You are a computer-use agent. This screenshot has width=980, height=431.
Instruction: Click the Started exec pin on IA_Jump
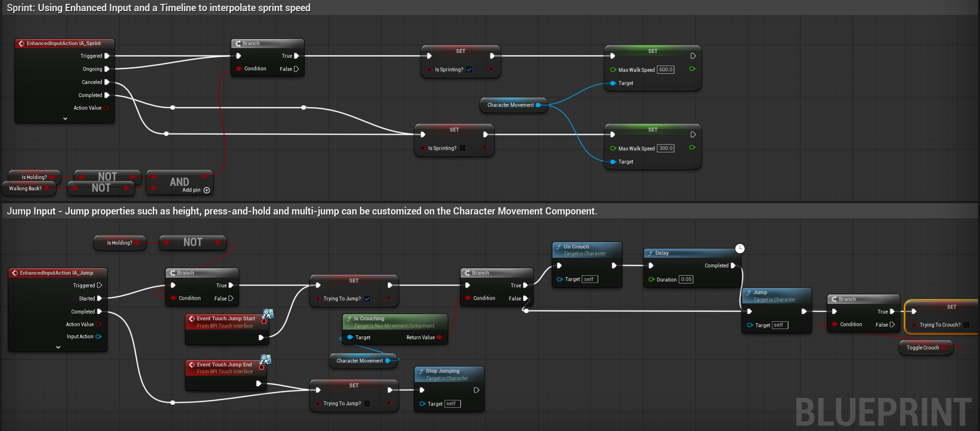(x=99, y=298)
